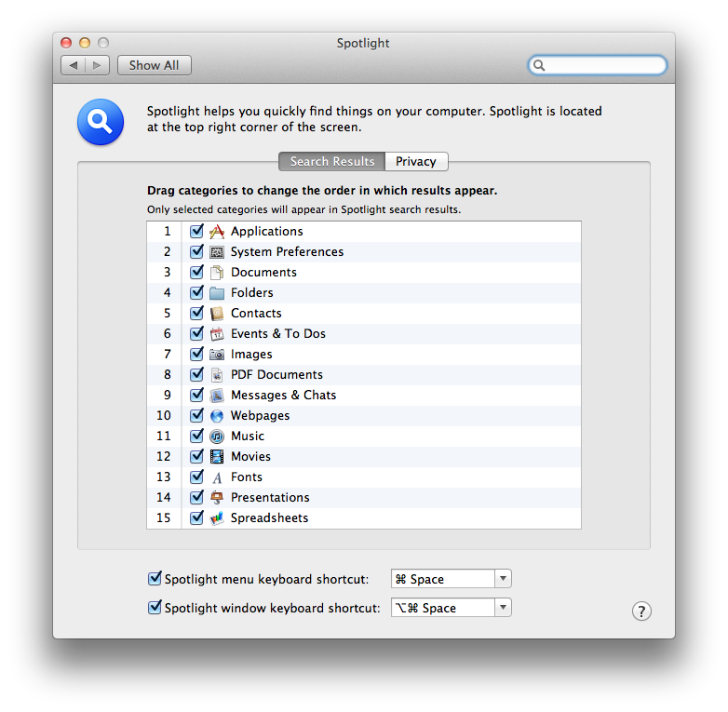
Task: Click the PDF Documents icon
Action: coord(217,374)
